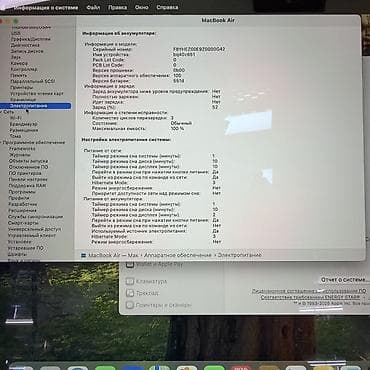Select Расширения in the sidebar
This screenshot has height=370, width=370.
coord(22,211)
